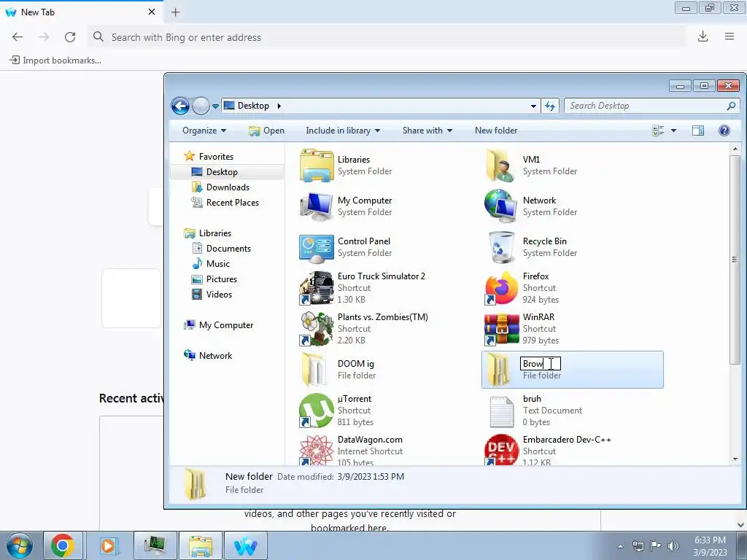This screenshot has height=560, width=747.
Task: Click the Windows Start orb
Action: (x=20, y=545)
